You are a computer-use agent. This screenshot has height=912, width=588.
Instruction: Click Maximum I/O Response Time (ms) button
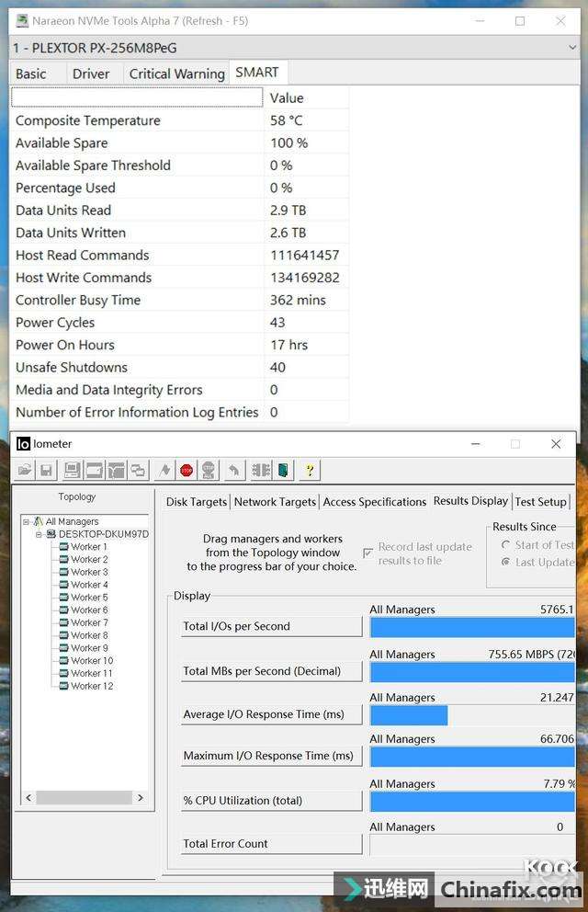click(271, 756)
